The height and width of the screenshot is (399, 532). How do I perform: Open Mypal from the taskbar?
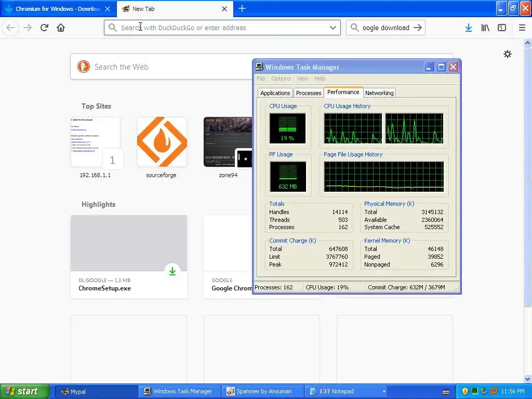coord(95,392)
